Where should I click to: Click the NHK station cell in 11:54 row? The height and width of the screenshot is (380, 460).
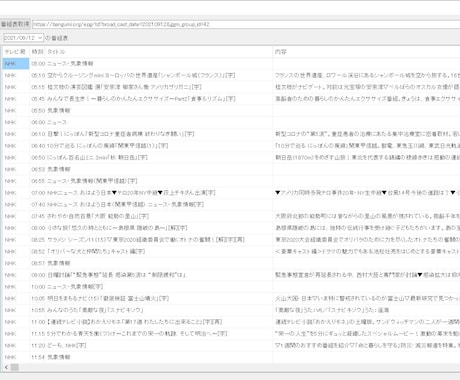pos(16,357)
